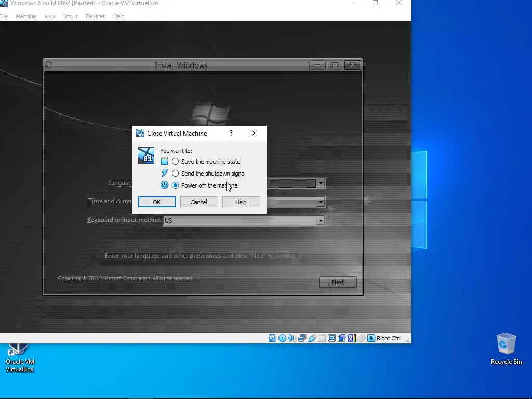Screen dimensions: 532x399
Task: Click the shared folders status icon
Action: (x=322, y=338)
